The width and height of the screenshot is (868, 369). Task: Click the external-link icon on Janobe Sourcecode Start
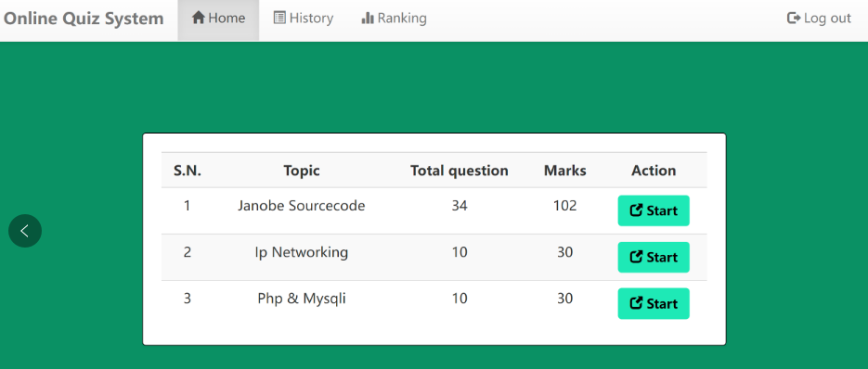tap(636, 210)
